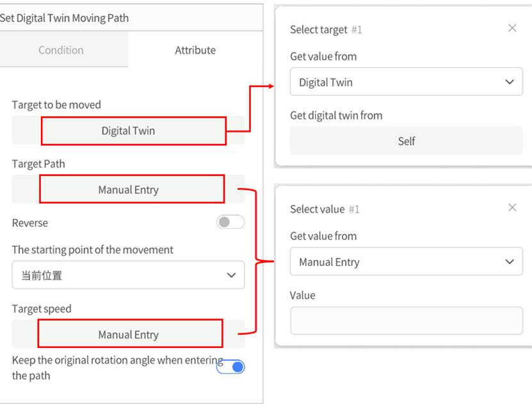Click Manual Entry under Target Path
532x410 pixels.
tap(128, 189)
